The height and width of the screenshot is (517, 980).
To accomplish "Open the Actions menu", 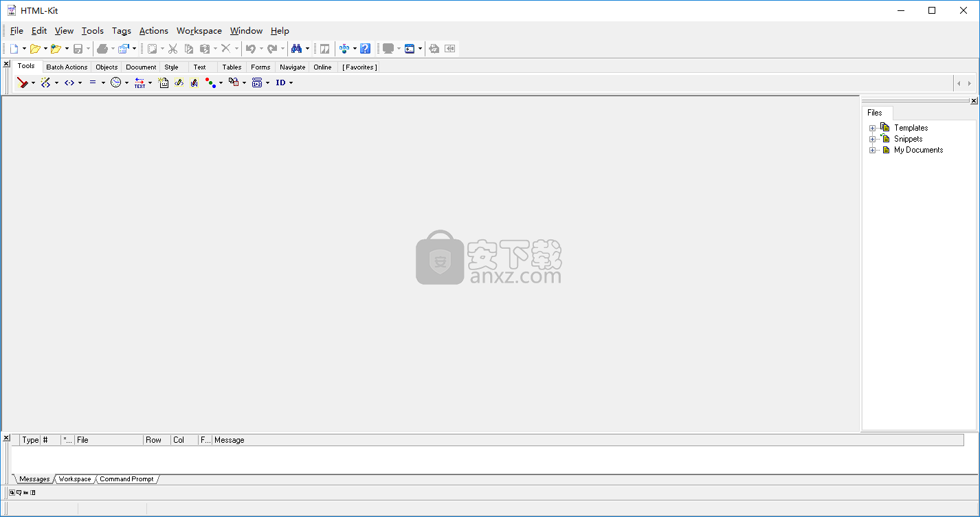I will [154, 31].
